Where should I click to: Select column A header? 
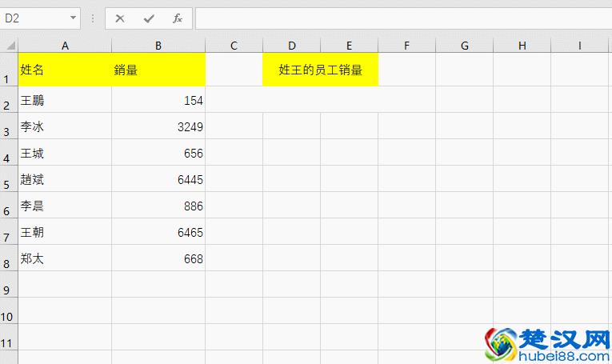65,46
